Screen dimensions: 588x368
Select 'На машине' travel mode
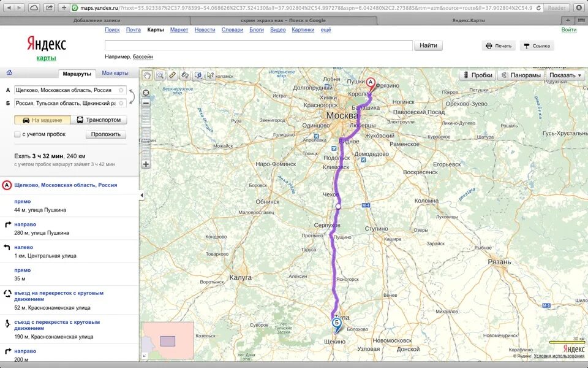[42, 120]
